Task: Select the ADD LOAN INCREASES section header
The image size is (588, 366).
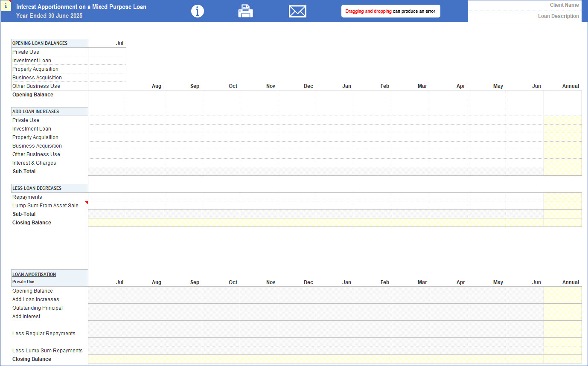Action: tap(49, 111)
